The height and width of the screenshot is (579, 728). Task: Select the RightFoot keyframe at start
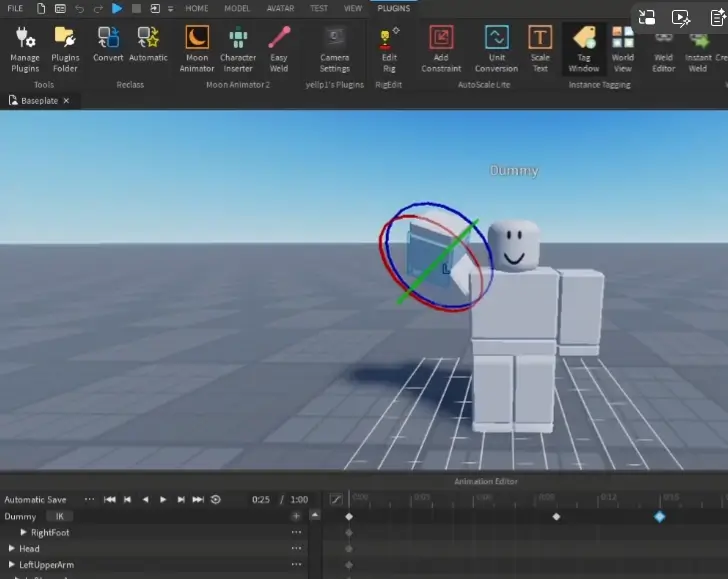pyautogui.click(x=349, y=533)
